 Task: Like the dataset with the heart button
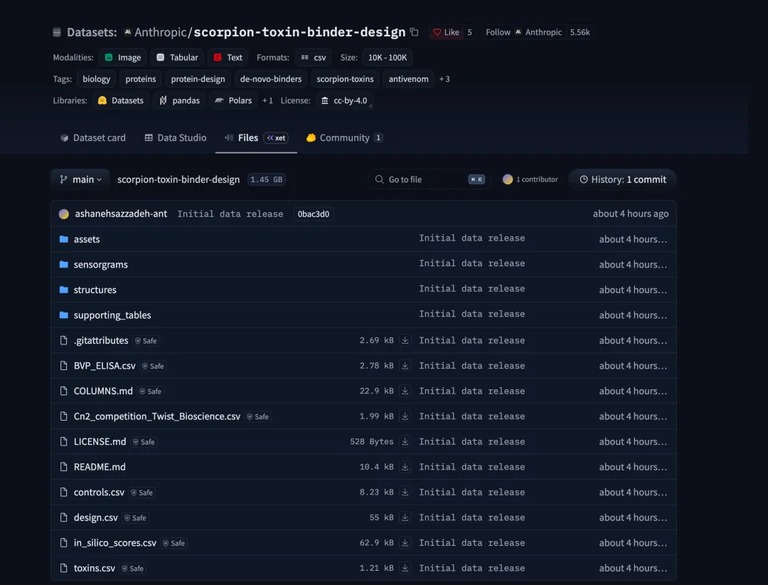coord(446,32)
